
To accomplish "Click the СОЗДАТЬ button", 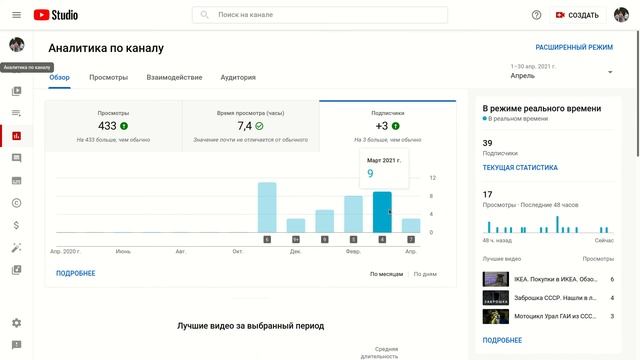I will point(577,15).
